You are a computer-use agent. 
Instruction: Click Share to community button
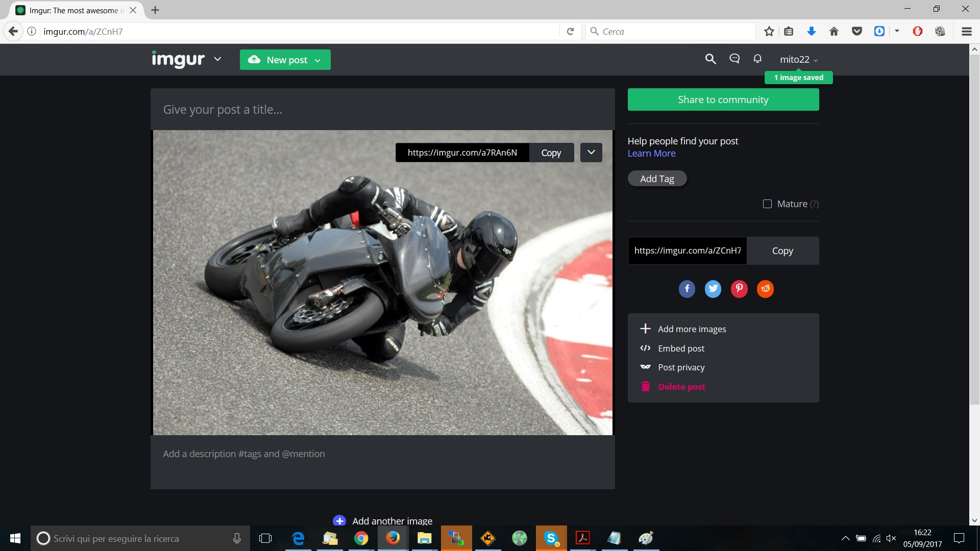[723, 99]
